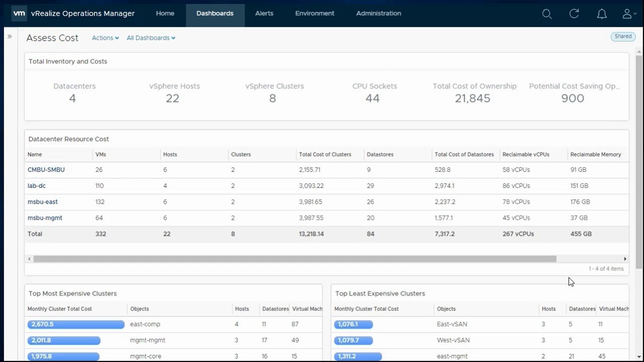Image resolution: width=644 pixels, height=362 pixels.
Task: Open the notifications bell icon
Action: (602, 14)
